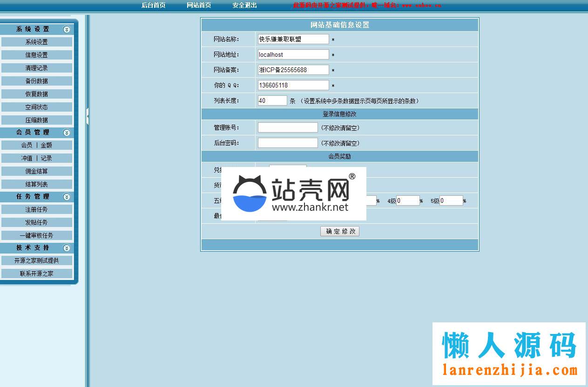Viewport: 588px width, 387px height.
Task: Open the 清理记录 sidebar link
Action: [36, 68]
